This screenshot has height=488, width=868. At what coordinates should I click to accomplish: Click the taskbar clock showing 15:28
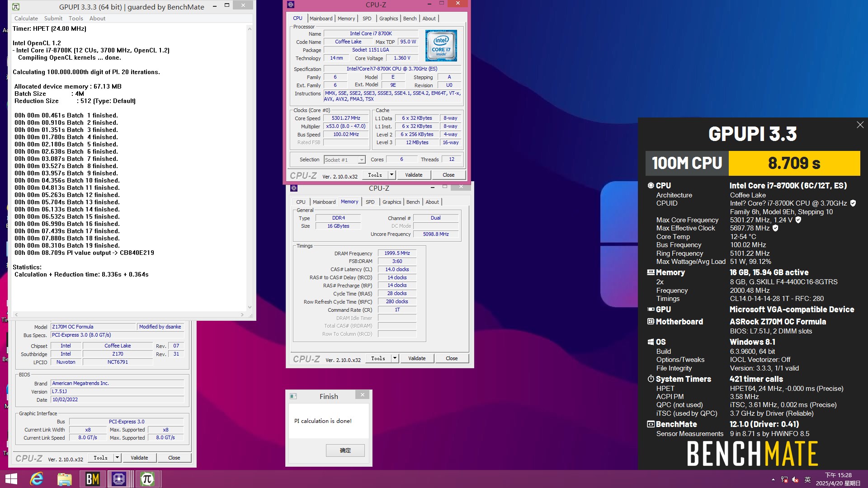(838, 479)
